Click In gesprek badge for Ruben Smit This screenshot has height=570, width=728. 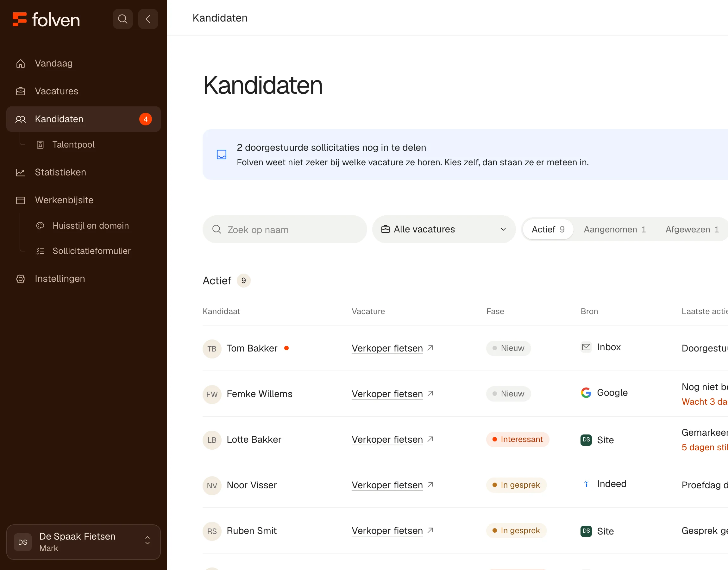click(x=516, y=531)
